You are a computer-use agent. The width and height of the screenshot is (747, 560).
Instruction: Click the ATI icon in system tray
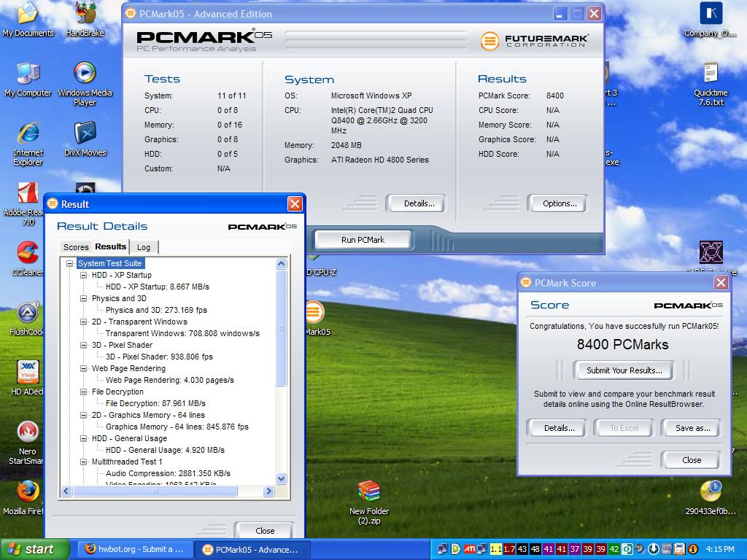coord(470,549)
